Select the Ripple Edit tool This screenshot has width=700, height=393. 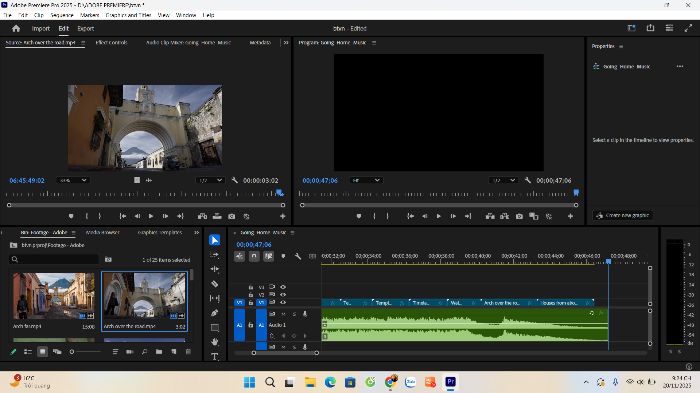point(215,269)
